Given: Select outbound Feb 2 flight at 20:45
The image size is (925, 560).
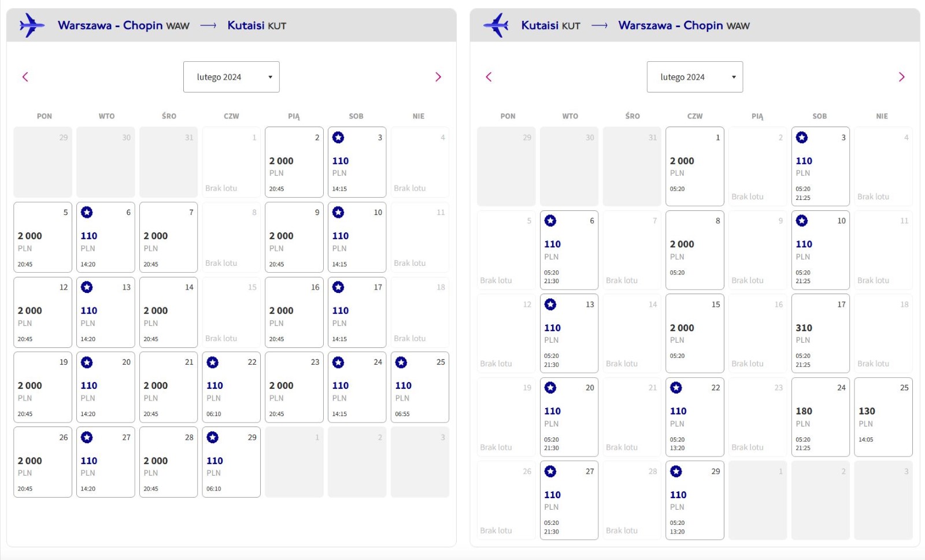Looking at the screenshot, I should (294, 162).
